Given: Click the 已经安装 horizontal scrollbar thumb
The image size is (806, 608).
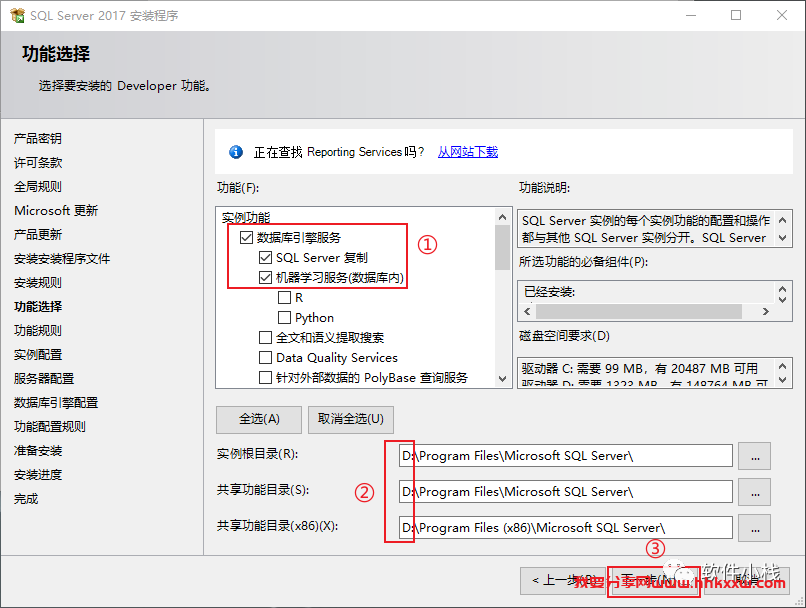Looking at the screenshot, I should pyautogui.click(x=639, y=311).
